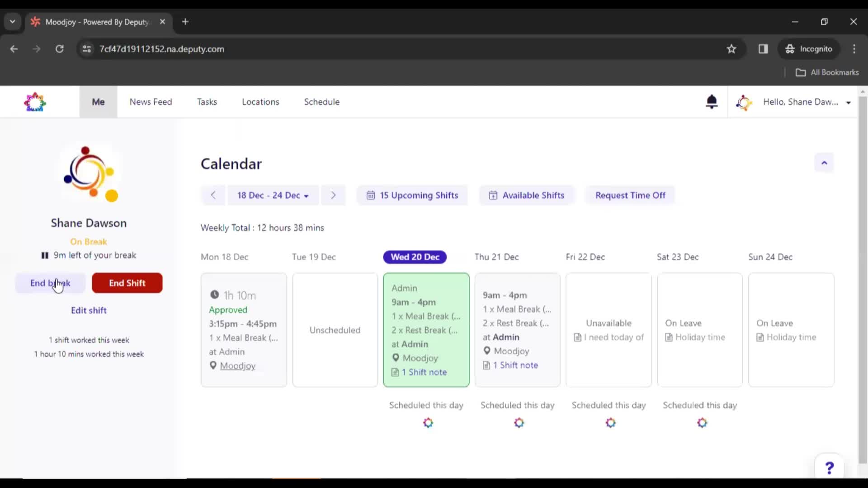Click the Scheduled this day icon under Thursday

(x=519, y=423)
